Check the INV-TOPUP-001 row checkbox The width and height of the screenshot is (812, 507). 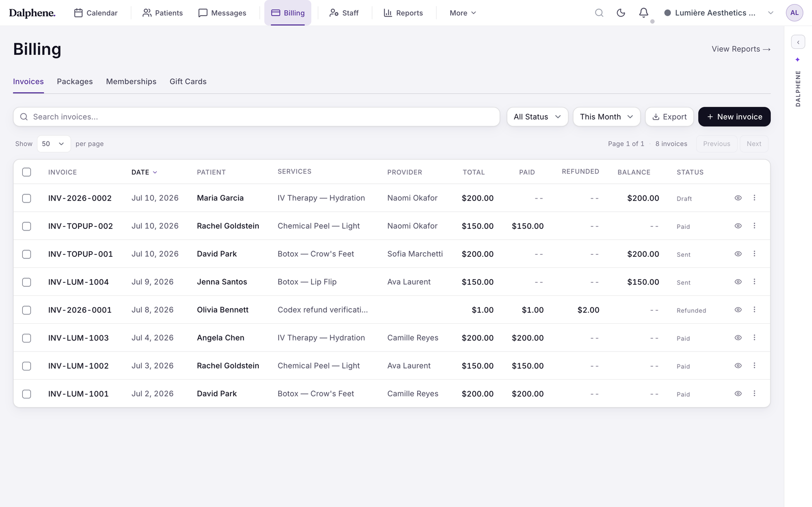tap(27, 254)
